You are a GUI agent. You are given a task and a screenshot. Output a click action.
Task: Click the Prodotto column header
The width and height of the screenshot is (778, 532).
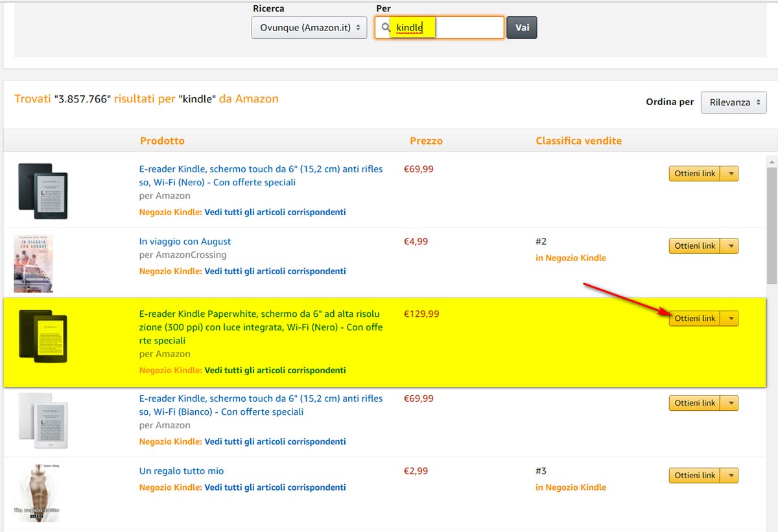162,141
